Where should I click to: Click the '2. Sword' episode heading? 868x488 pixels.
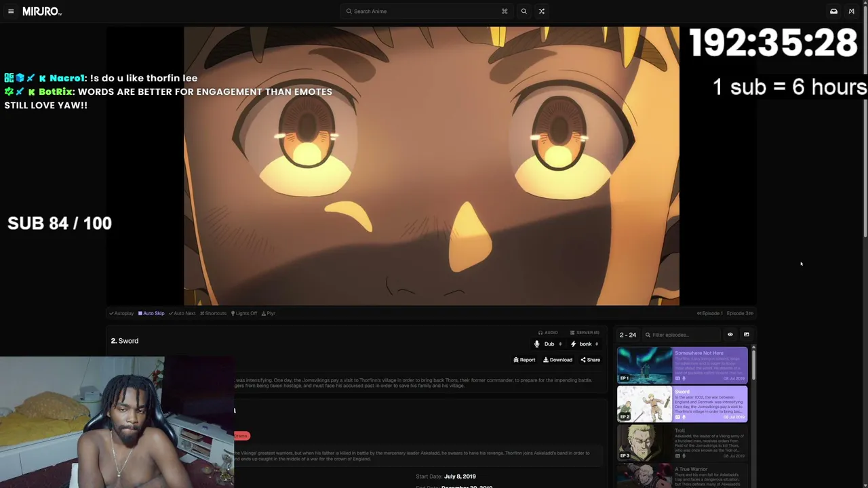click(125, 341)
